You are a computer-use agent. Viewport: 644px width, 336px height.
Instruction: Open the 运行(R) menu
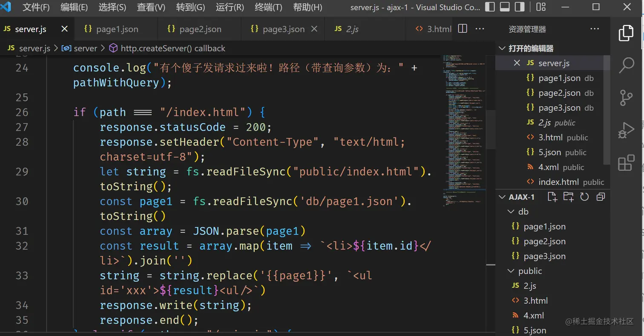[x=230, y=7]
